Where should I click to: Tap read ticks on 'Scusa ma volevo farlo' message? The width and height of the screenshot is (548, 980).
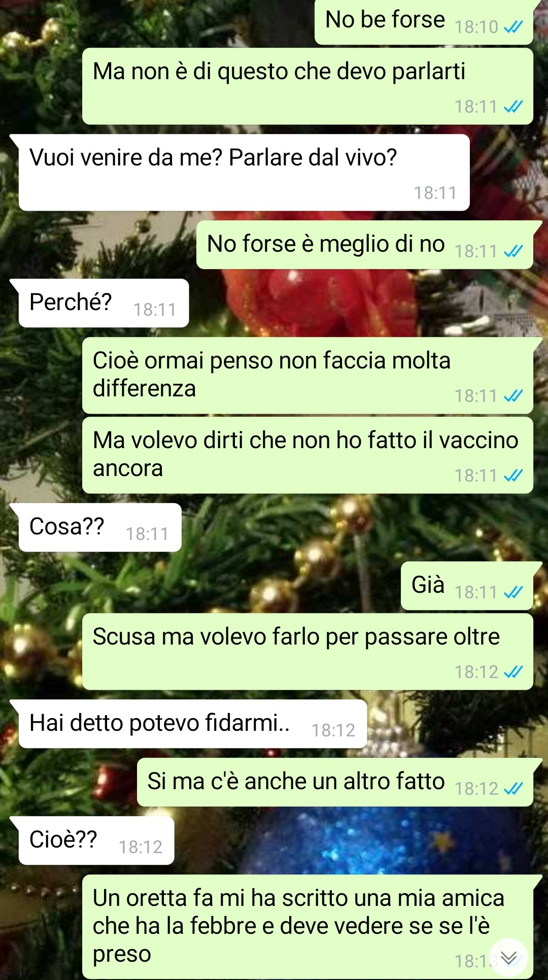[x=513, y=672]
